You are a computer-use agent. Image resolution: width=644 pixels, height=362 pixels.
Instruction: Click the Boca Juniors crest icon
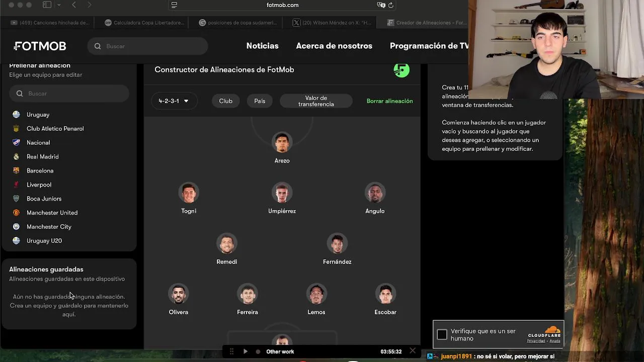point(16,199)
